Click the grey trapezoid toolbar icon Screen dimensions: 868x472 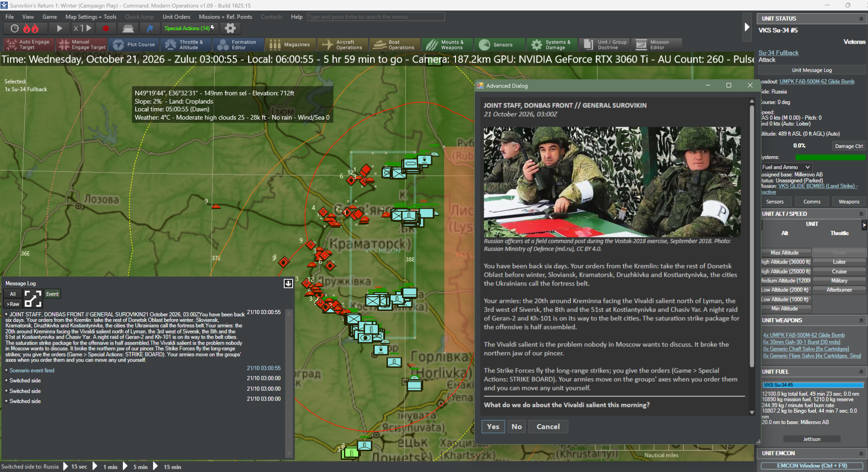point(128,28)
